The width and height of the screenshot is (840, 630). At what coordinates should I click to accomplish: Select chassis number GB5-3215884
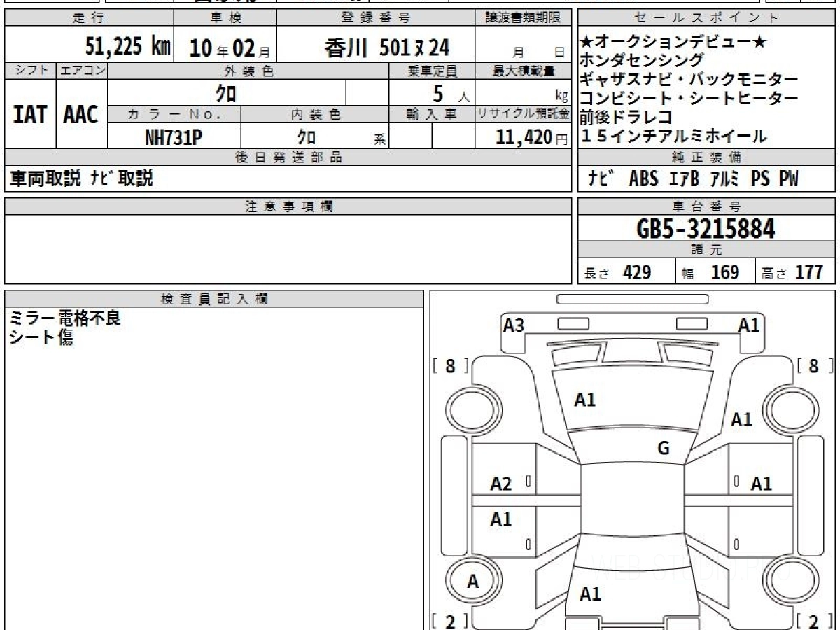[706, 228]
